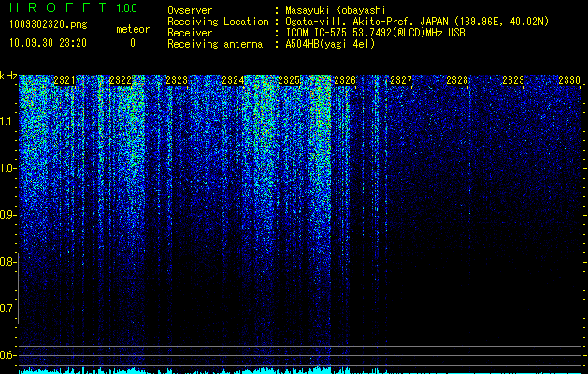
Task: Click the 0.9 kHz axis label
Action: (x=7, y=215)
